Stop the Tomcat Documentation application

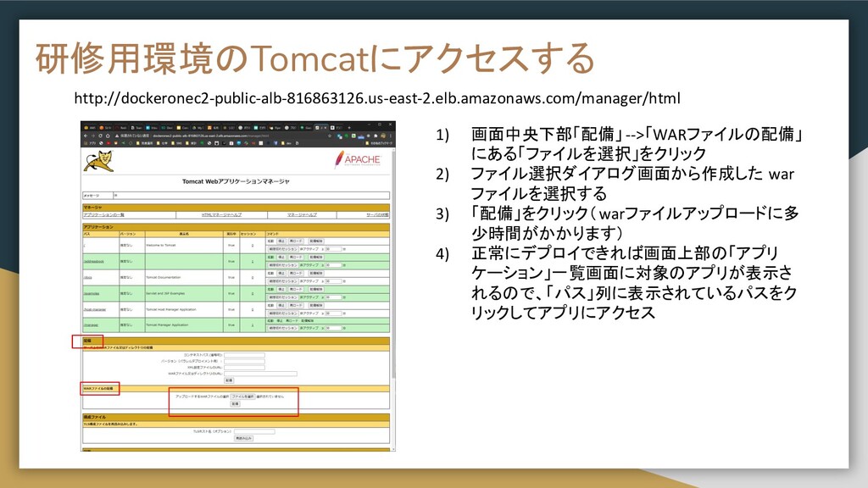[x=281, y=274]
